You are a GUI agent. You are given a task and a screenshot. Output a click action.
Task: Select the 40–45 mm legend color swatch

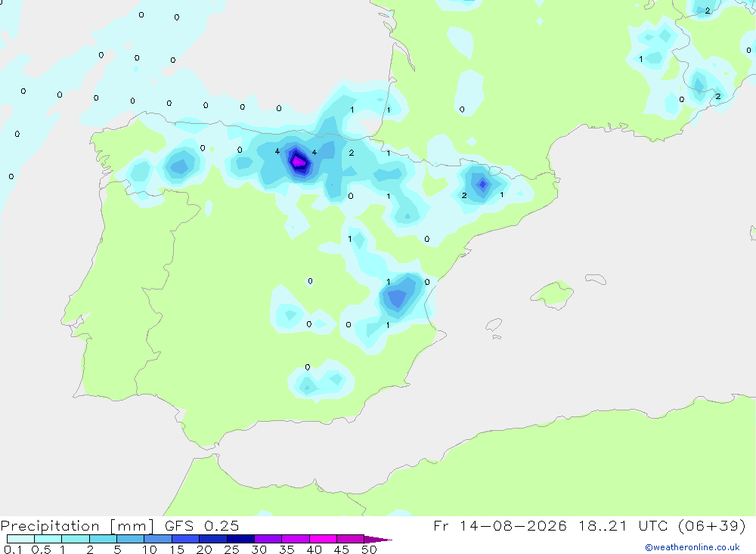coord(323,539)
